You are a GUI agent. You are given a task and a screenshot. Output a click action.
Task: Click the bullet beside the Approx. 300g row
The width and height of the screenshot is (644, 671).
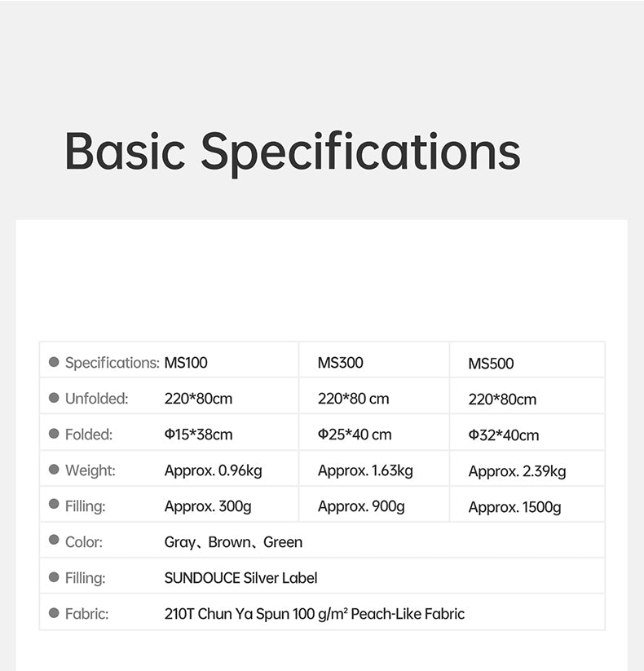click(54, 504)
